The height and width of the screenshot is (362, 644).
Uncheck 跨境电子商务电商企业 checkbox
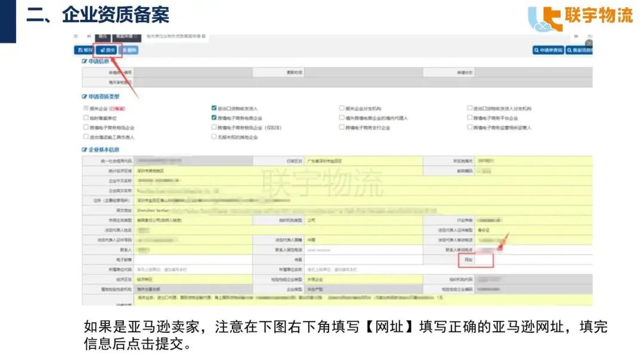tap(214, 118)
